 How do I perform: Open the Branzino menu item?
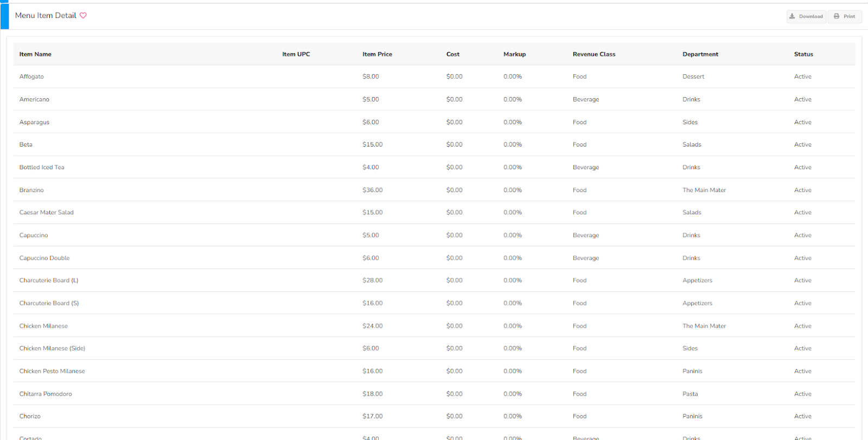tap(31, 190)
